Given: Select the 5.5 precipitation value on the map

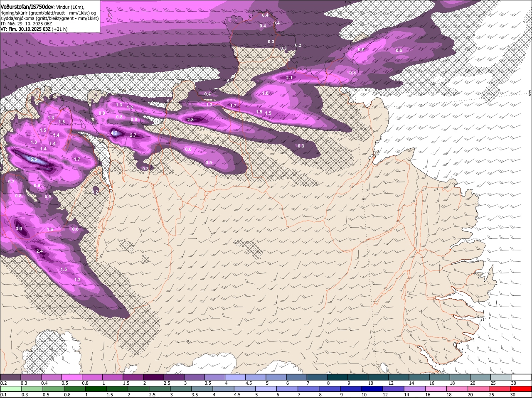Looking at the screenshot, I should point(34,160).
